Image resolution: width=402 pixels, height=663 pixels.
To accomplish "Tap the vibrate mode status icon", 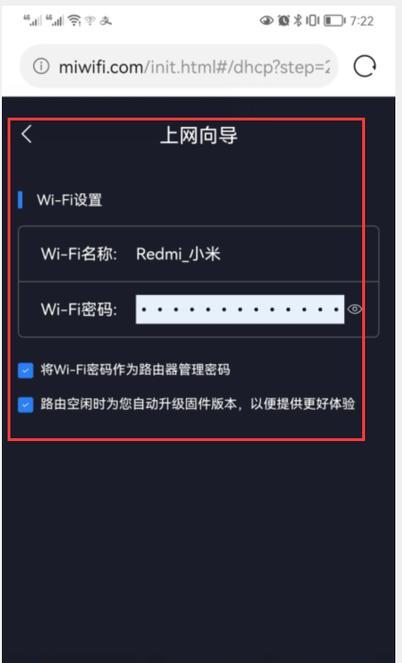I will coord(312,20).
